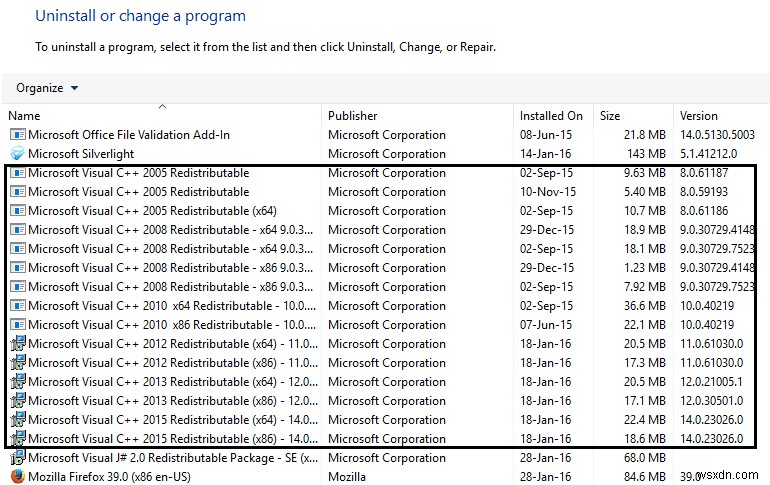Click the Visual C++ 2015 Redistributable (x86) icon

[18, 439]
